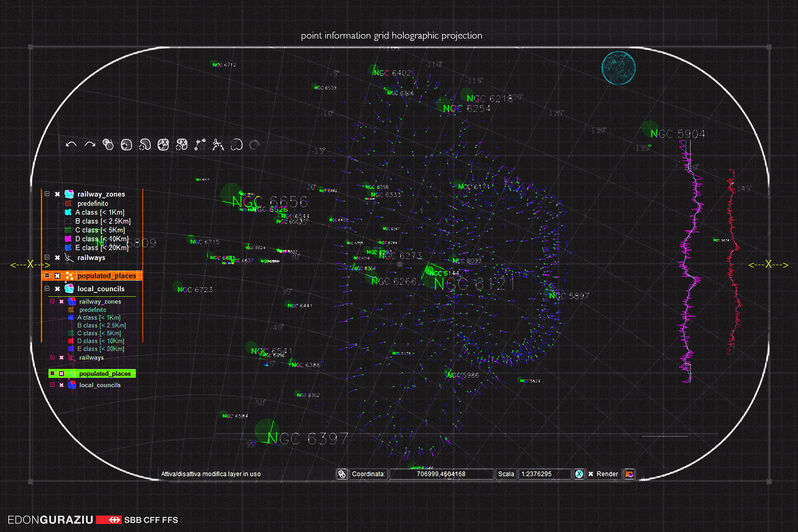Click the lower local_councils blue-red icon
The width and height of the screenshot is (798, 532).
(71, 385)
